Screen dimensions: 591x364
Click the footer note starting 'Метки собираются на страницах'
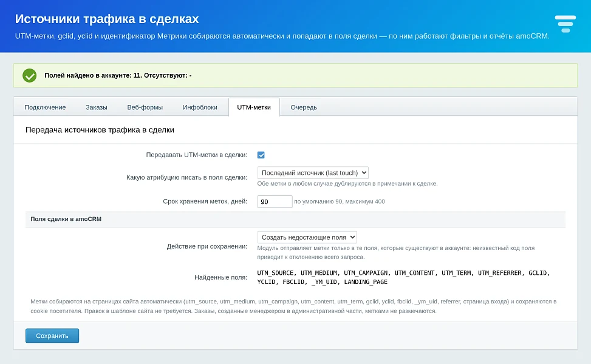pos(293,306)
